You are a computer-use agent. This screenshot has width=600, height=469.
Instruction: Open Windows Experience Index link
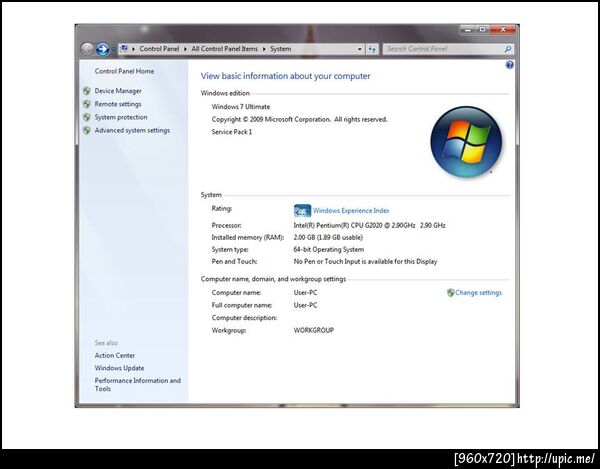[x=351, y=210]
